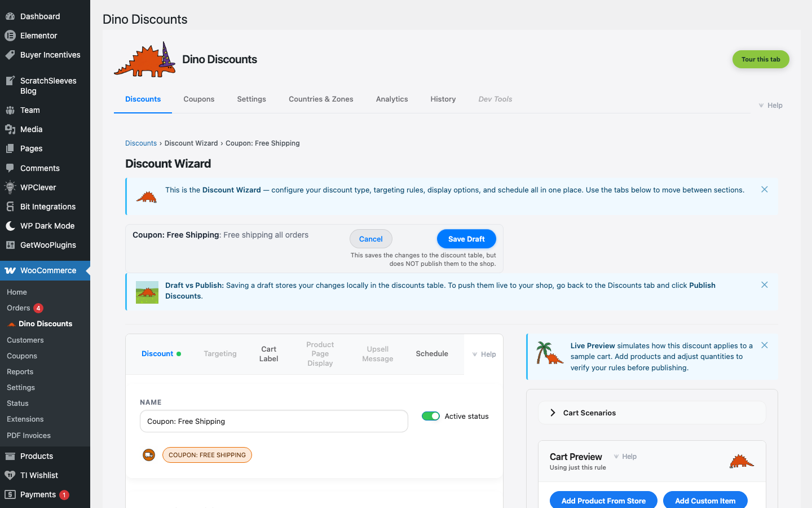Click the WP Dark Mode moon icon
Screen dimensions: 812x508
(10, 226)
